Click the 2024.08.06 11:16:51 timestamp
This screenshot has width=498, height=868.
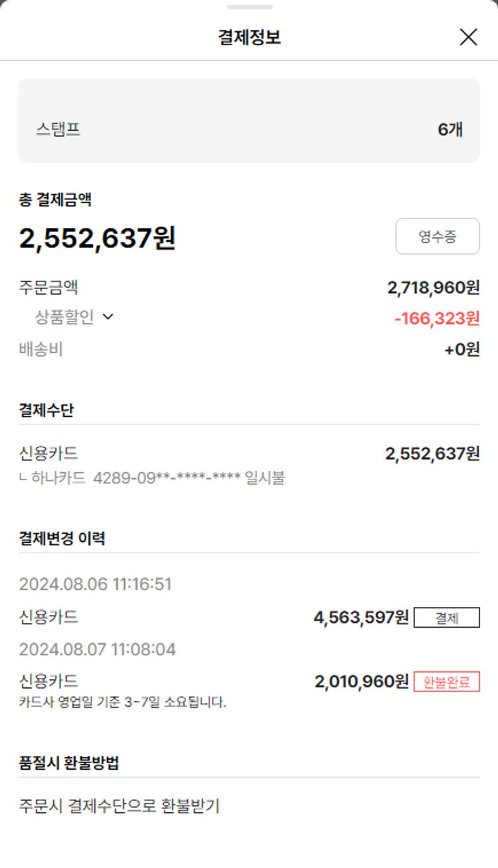coord(95,584)
